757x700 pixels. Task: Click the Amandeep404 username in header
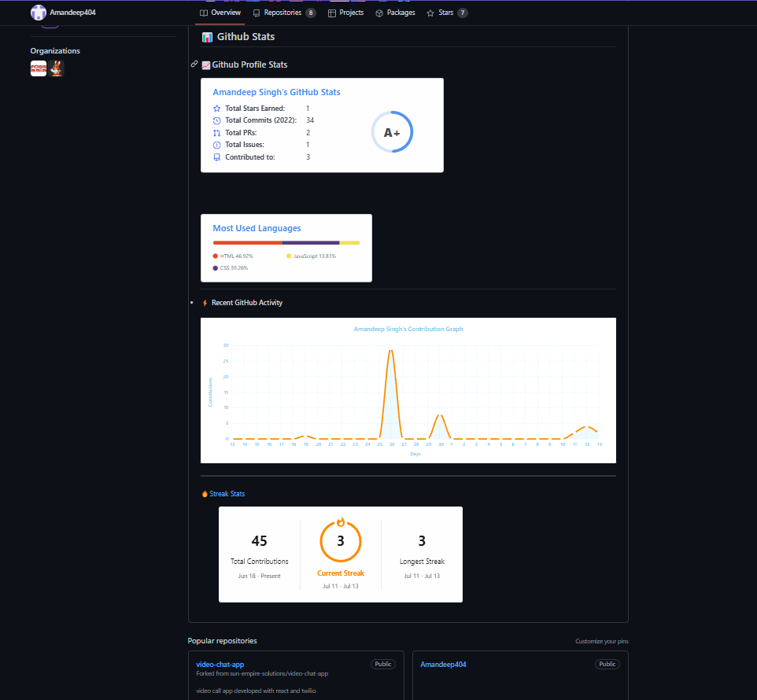[72, 13]
